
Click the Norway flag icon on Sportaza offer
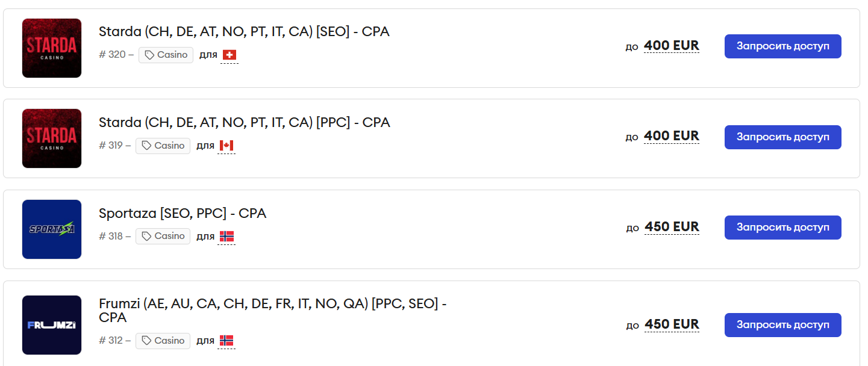(226, 237)
